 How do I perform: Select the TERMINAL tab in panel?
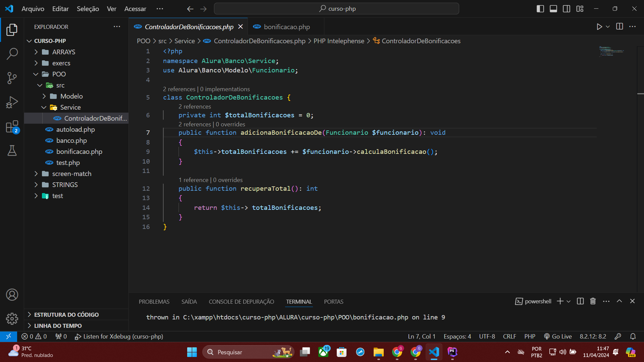[x=299, y=301]
